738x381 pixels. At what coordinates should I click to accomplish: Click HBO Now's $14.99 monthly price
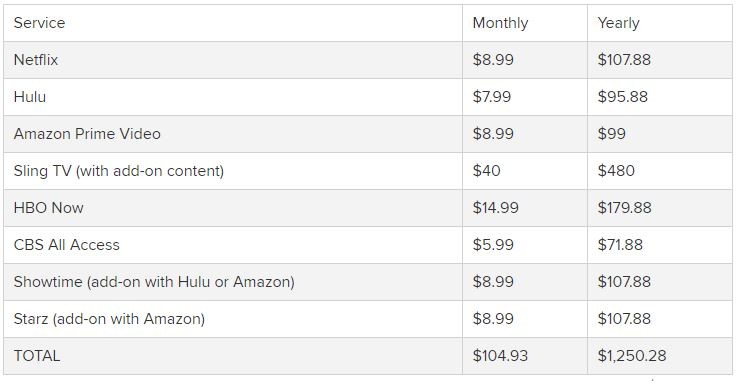click(x=496, y=208)
